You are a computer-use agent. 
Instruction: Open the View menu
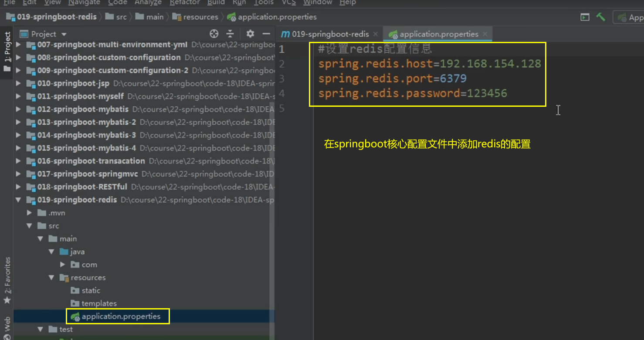(53, 2)
